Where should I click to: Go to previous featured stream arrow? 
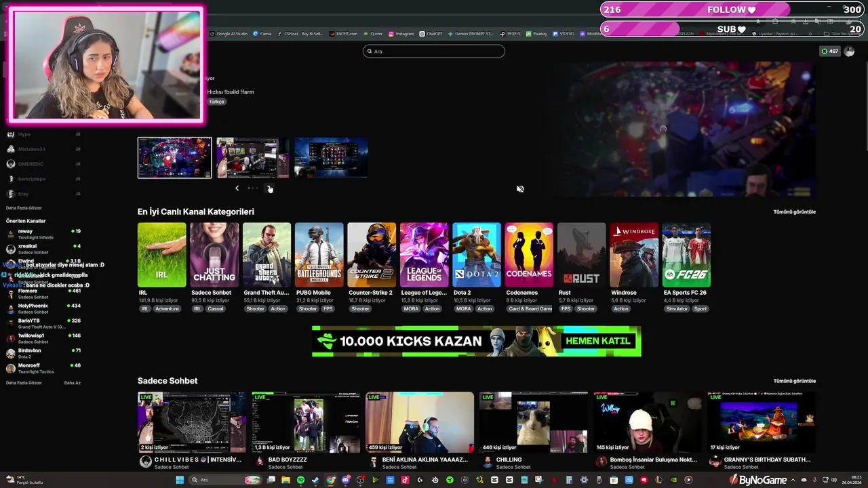(x=237, y=188)
